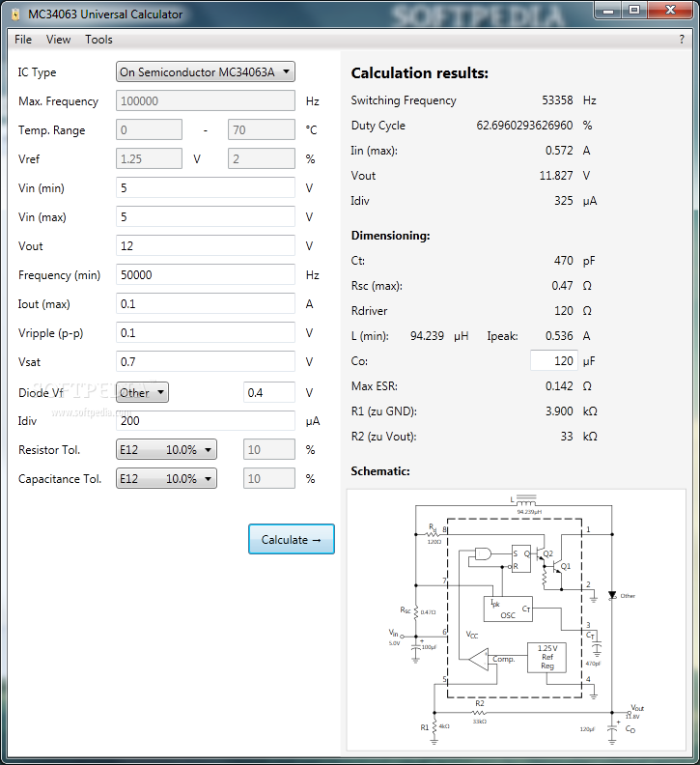
Task: Click the Capacitance Tol. percent field
Action: click(x=269, y=478)
